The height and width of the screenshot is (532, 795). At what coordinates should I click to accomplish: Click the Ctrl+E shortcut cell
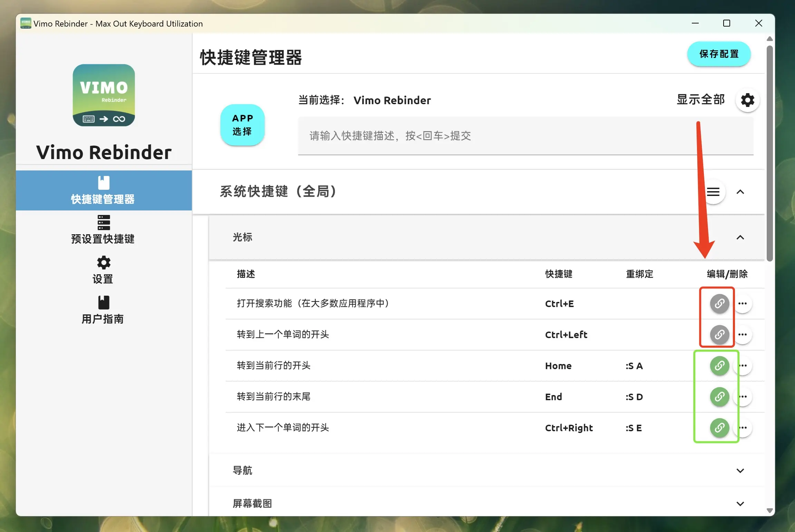pyautogui.click(x=559, y=304)
